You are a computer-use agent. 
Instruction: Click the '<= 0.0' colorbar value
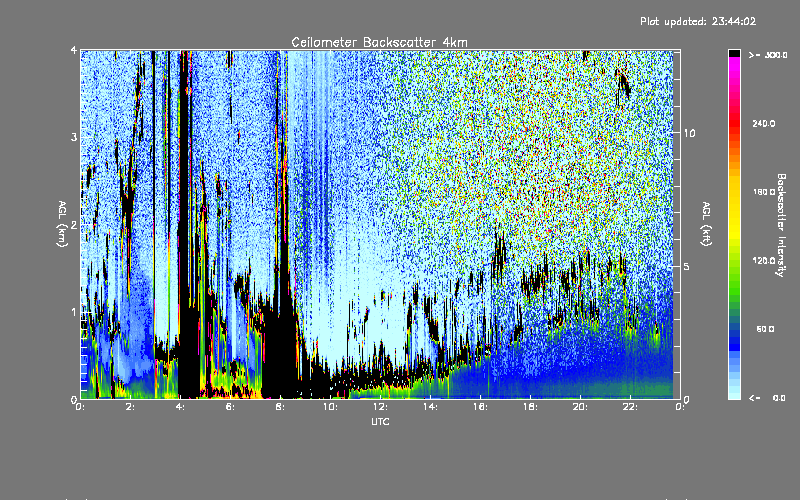pyautogui.click(x=767, y=397)
